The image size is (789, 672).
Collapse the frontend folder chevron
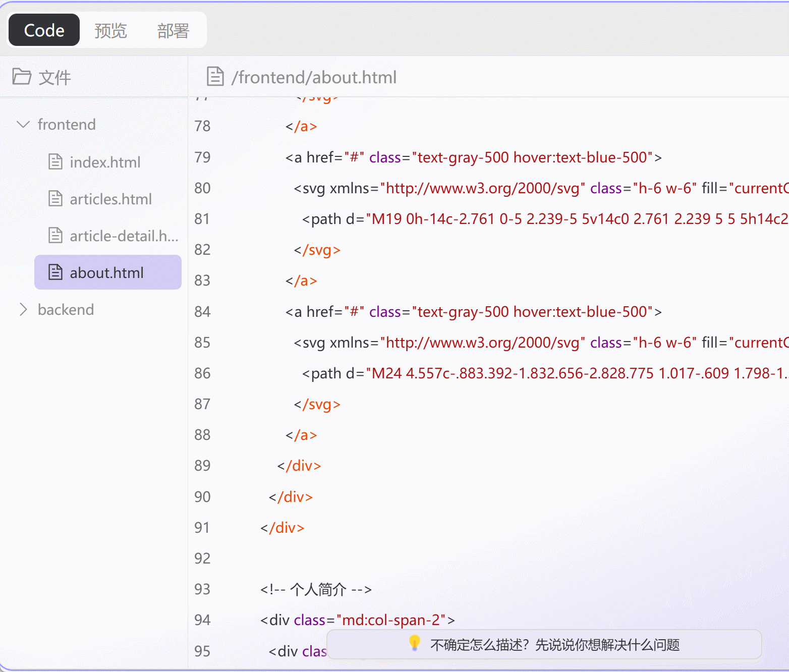click(x=23, y=124)
